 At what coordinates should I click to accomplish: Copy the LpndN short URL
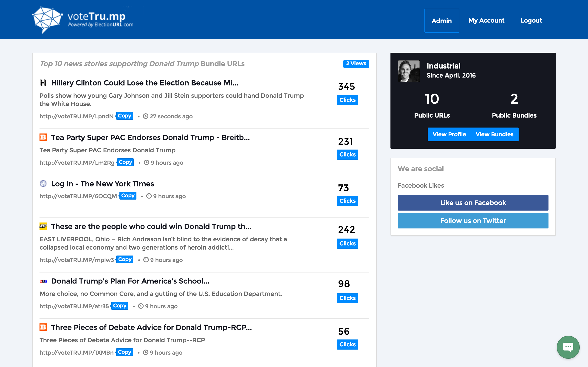click(124, 116)
